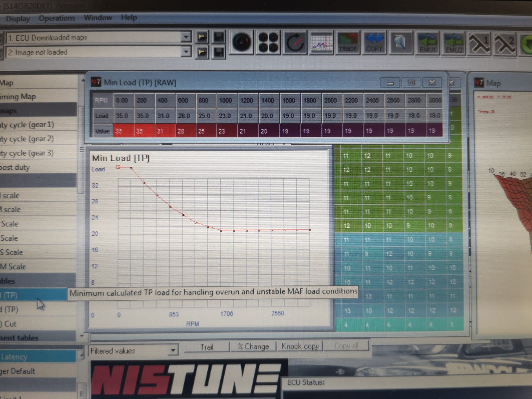Open the log graph viewer icon
532x399 pixels.
(321, 42)
